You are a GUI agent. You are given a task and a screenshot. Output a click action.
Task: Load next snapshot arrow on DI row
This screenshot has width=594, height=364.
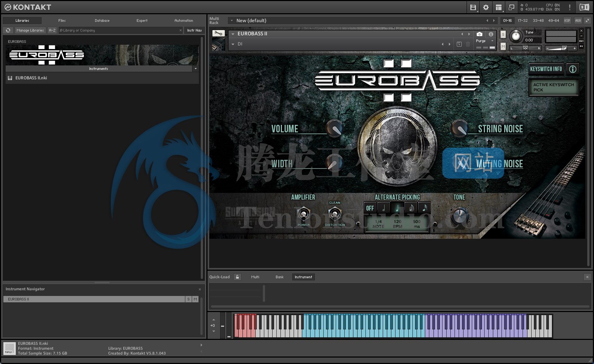(449, 44)
